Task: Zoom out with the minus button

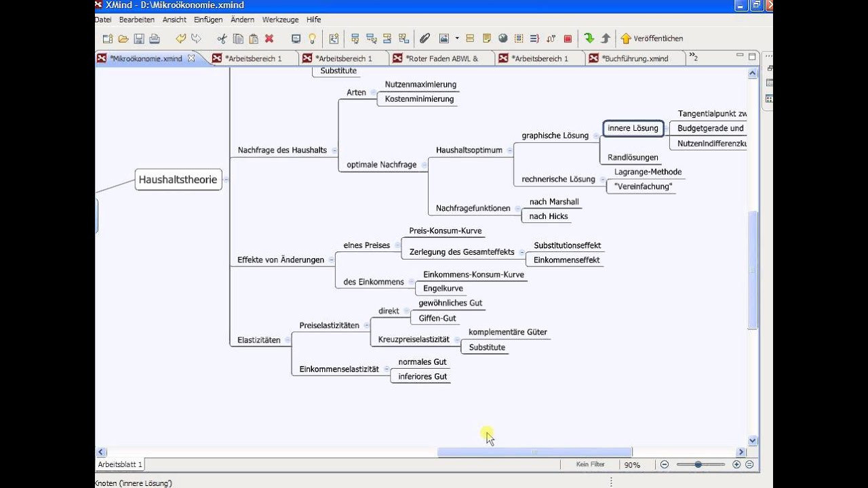Action: pos(664,464)
